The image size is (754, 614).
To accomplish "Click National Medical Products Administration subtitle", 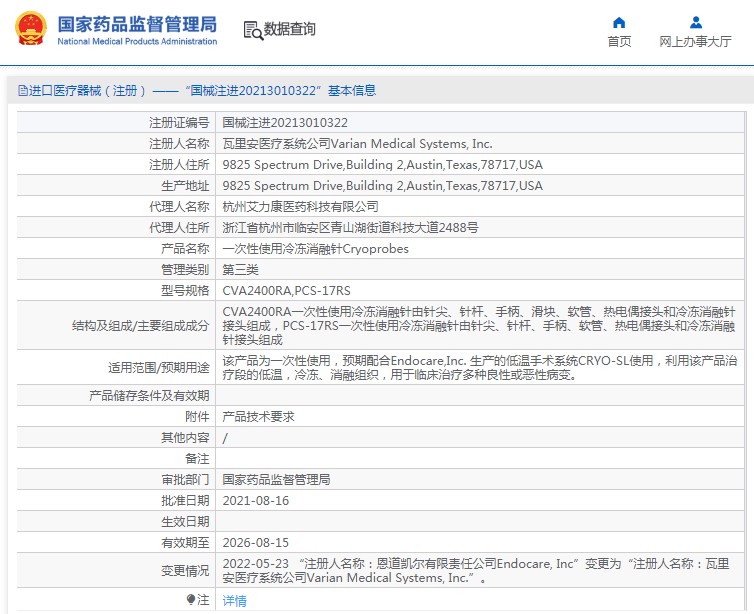I will (137, 41).
